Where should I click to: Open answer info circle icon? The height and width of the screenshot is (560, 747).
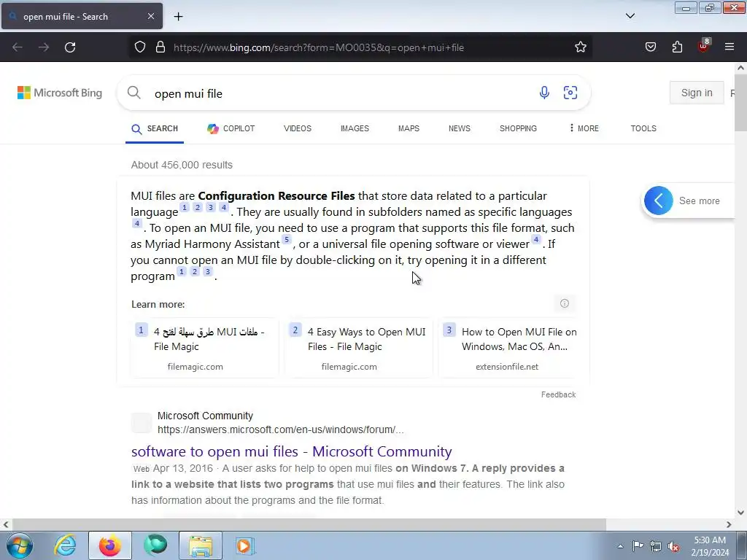pos(565,303)
